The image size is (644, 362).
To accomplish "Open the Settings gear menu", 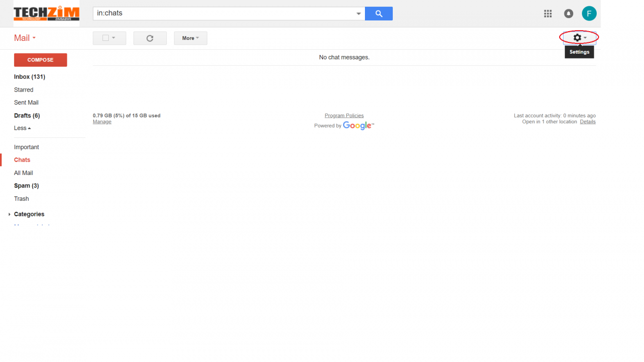I will pyautogui.click(x=578, y=38).
